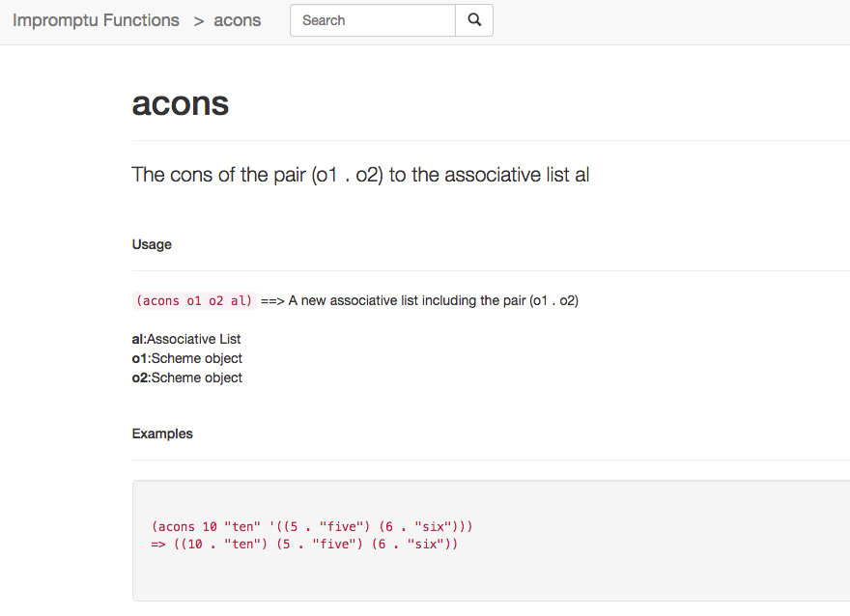Focus the Search text field

373,20
